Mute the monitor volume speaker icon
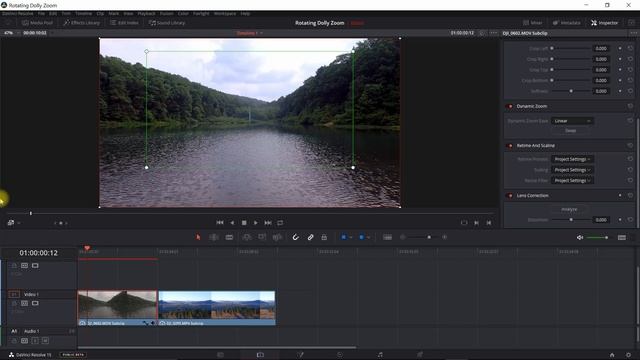The width and height of the screenshot is (640, 360). tap(580, 238)
